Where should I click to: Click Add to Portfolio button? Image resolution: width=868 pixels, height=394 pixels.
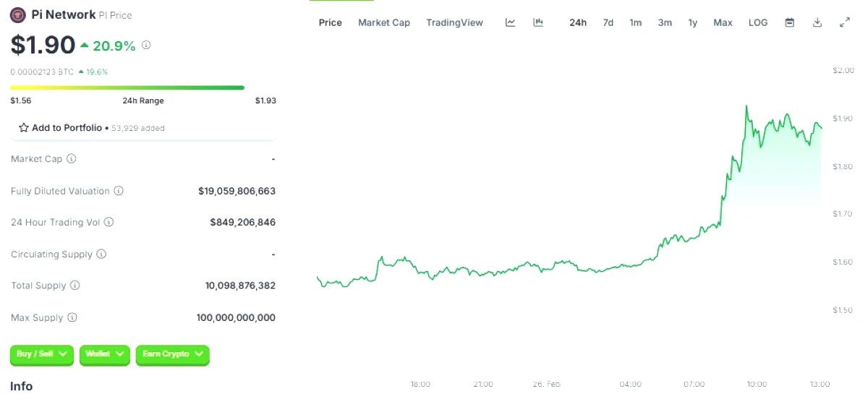click(x=142, y=128)
